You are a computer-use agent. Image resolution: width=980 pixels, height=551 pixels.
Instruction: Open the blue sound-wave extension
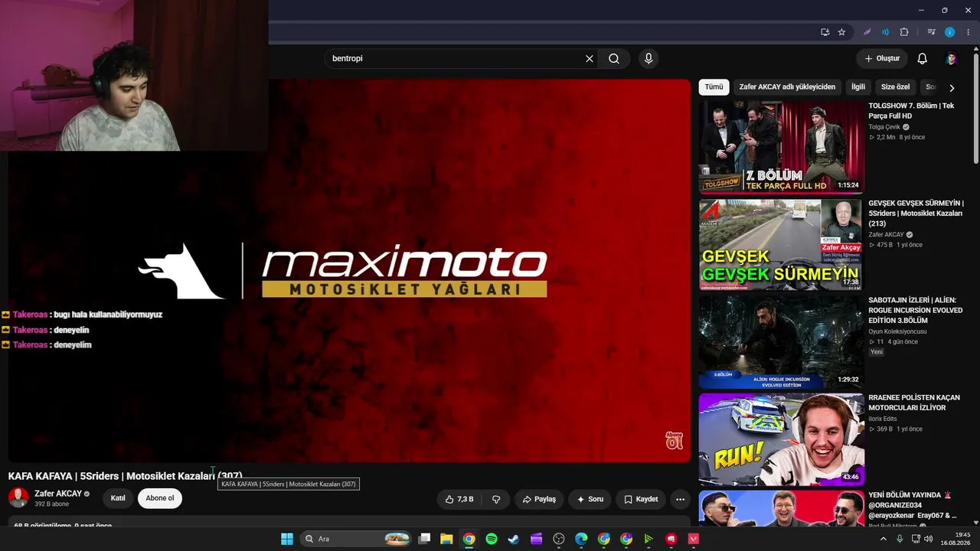click(885, 32)
